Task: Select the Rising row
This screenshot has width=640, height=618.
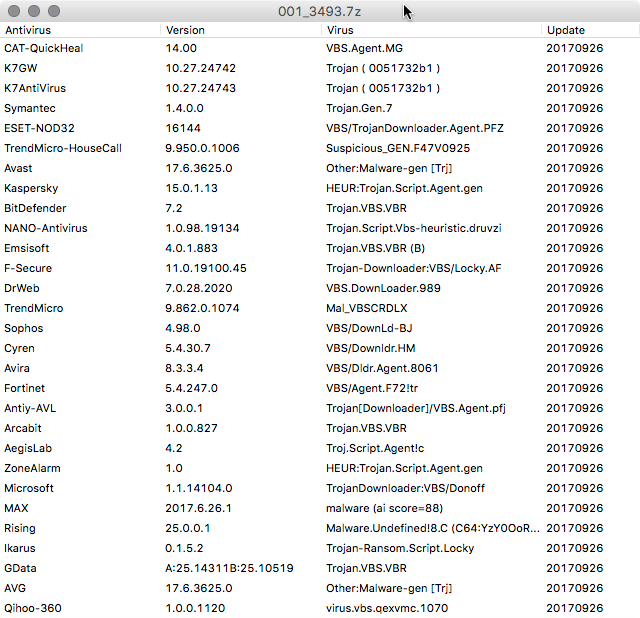Action: click(320, 528)
